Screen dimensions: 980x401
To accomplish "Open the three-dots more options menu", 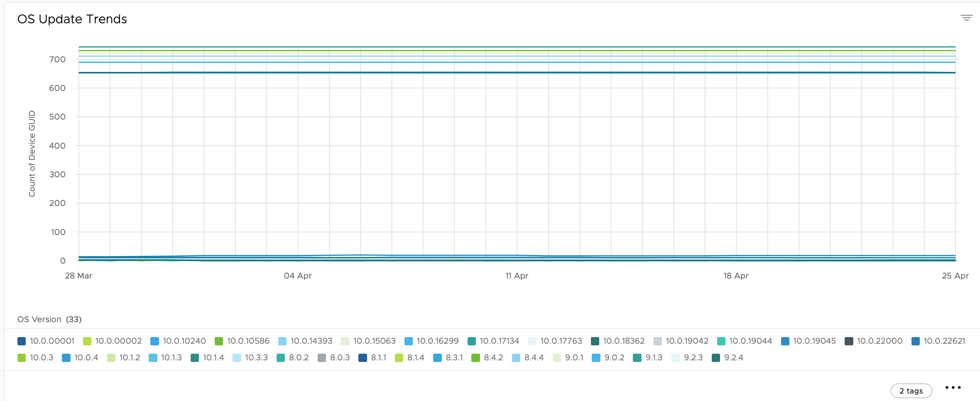I will 953,387.
